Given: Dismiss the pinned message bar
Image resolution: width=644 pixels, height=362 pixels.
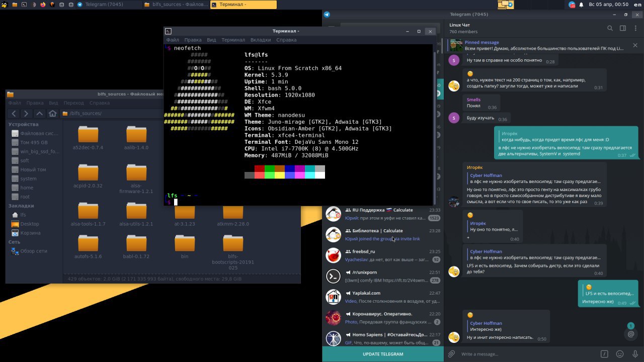Looking at the screenshot, I should point(635,45).
